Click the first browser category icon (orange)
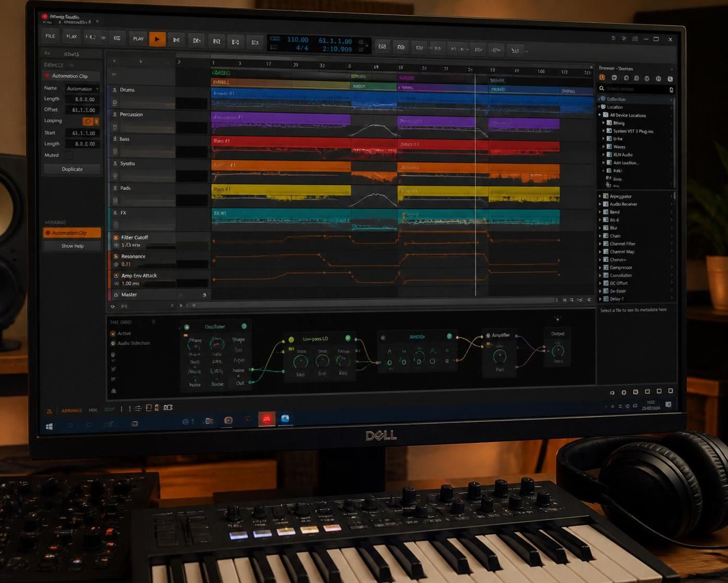 [602, 77]
